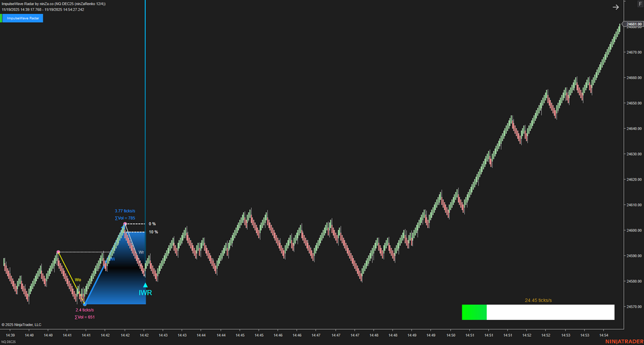This screenshot has height=345, width=644.
Task: Click the 14:50 time axis label
Action: click(x=450, y=335)
